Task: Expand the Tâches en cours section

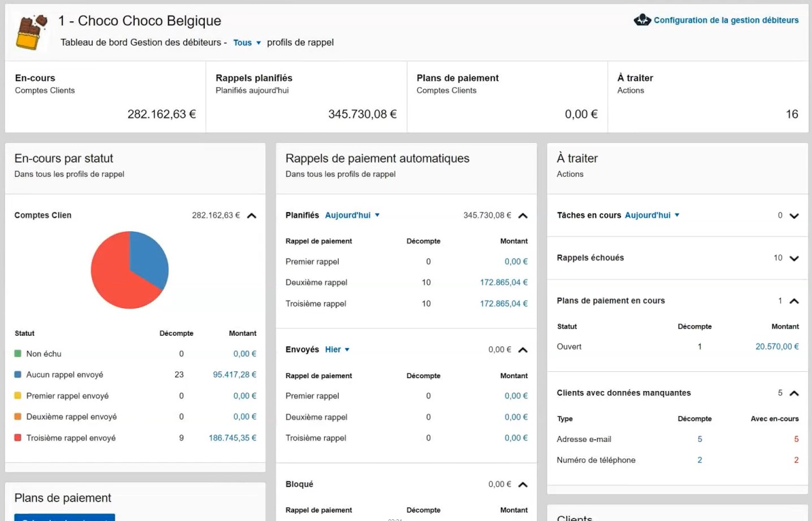Action: click(794, 216)
